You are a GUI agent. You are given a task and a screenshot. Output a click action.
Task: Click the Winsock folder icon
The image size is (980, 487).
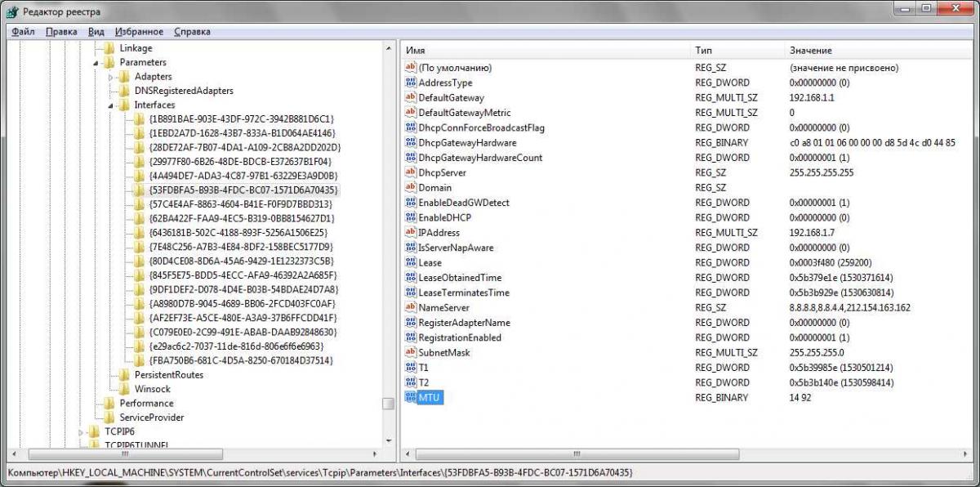pyautogui.click(x=124, y=389)
